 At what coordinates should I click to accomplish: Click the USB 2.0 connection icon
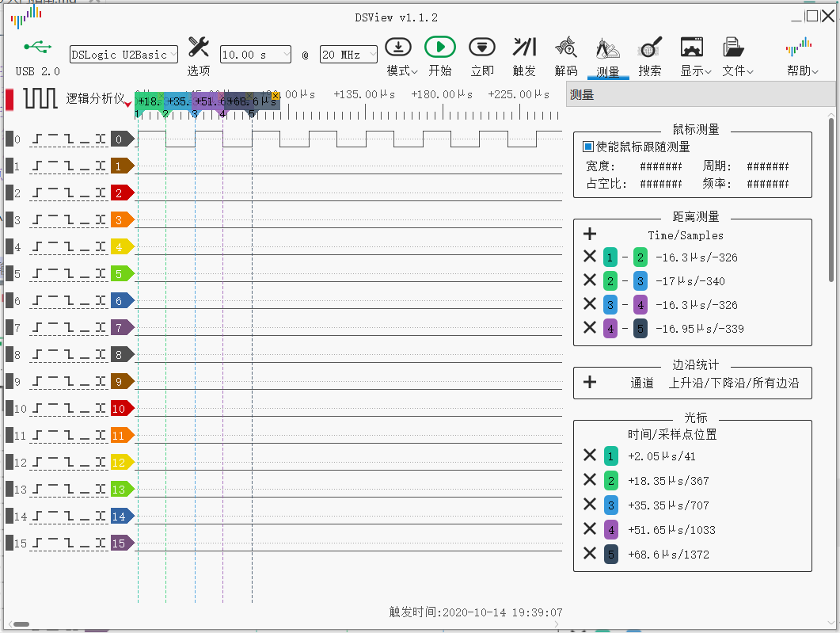pos(37,48)
